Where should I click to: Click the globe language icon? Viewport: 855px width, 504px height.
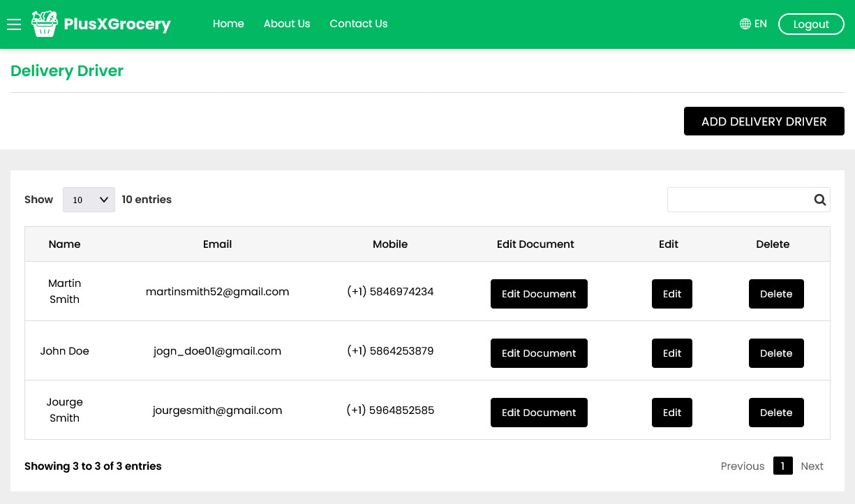click(x=745, y=24)
